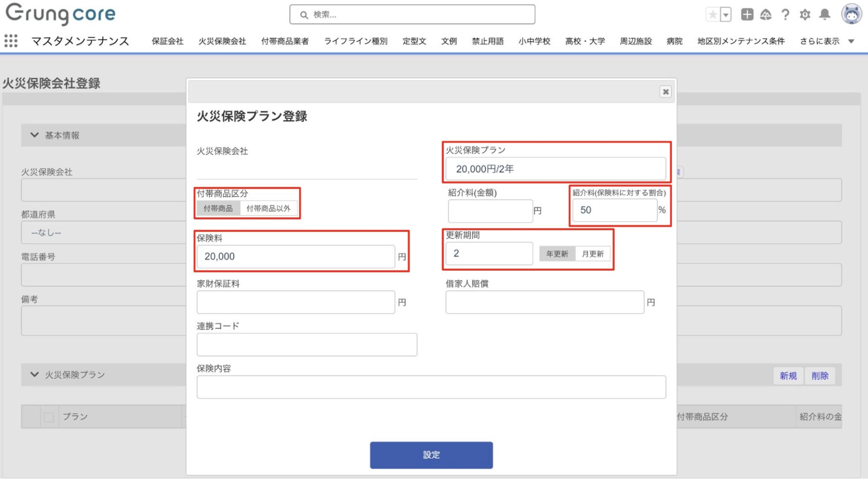Select 付帯商品以外 option
Image resolution: width=868 pixels, height=481 pixels.
[x=268, y=209]
